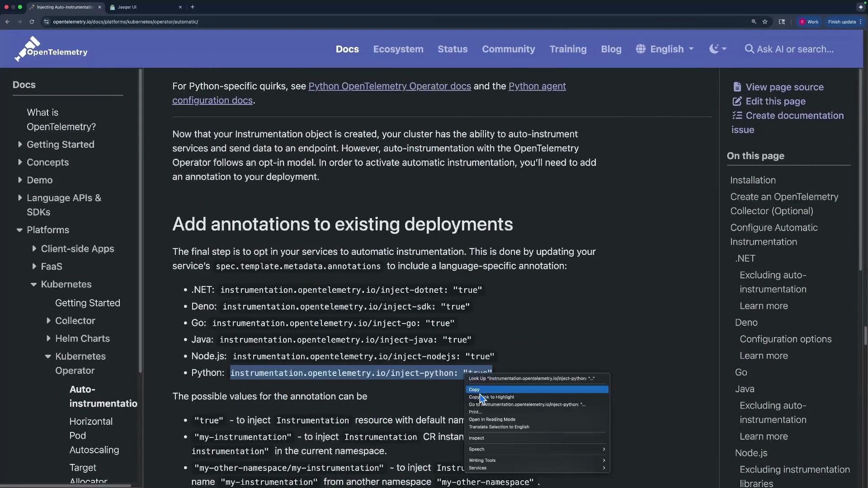Open What is OpenTelemetry? sidebar page
This screenshot has width=868, height=488.
point(61,120)
